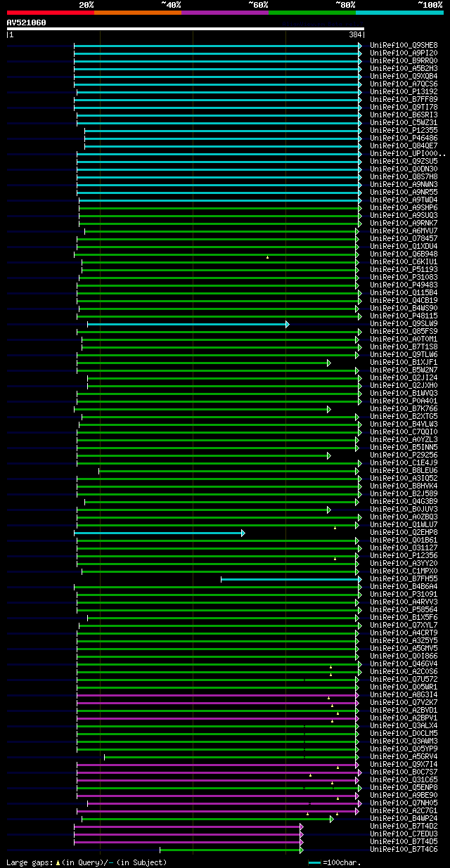The image size is (450, 868).
Task: Click the short cyan alignment bar for Q9SLW9
Action: click(188, 324)
